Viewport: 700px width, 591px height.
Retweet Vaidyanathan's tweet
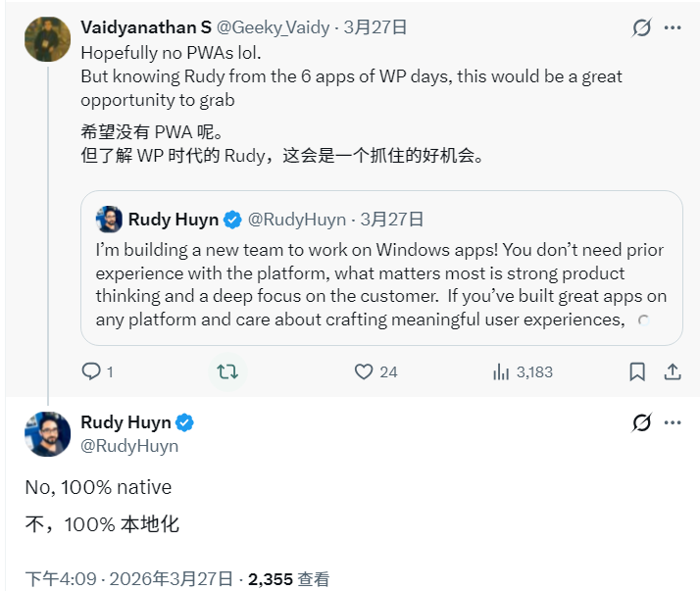pyautogui.click(x=226, y=371)
